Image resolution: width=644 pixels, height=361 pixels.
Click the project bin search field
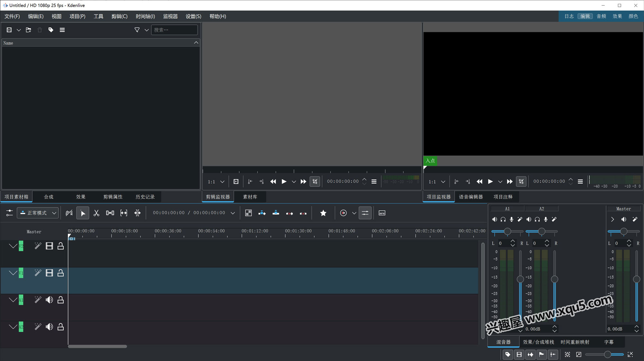pos(174,30)
